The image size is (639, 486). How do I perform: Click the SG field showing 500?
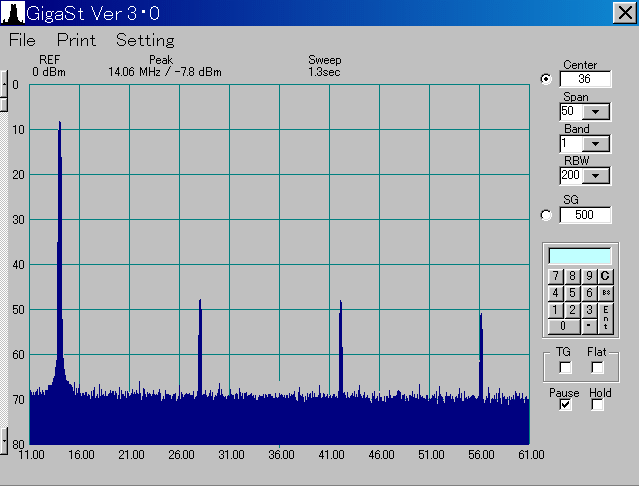coord(585,215)
